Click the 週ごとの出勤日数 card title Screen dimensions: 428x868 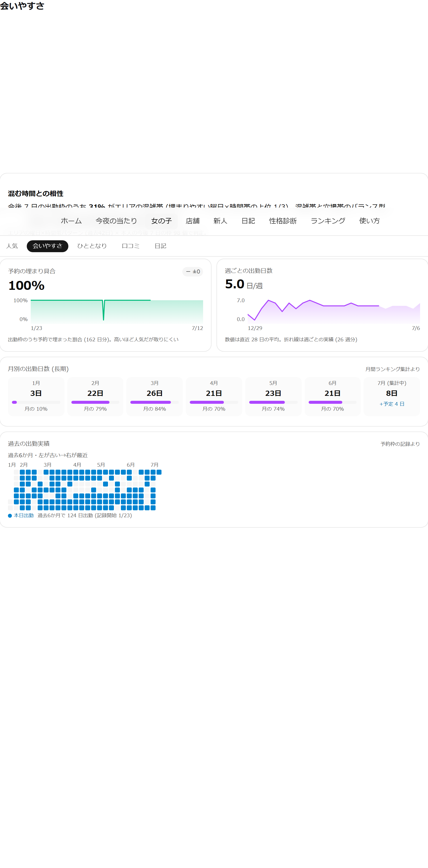point(249,271)
